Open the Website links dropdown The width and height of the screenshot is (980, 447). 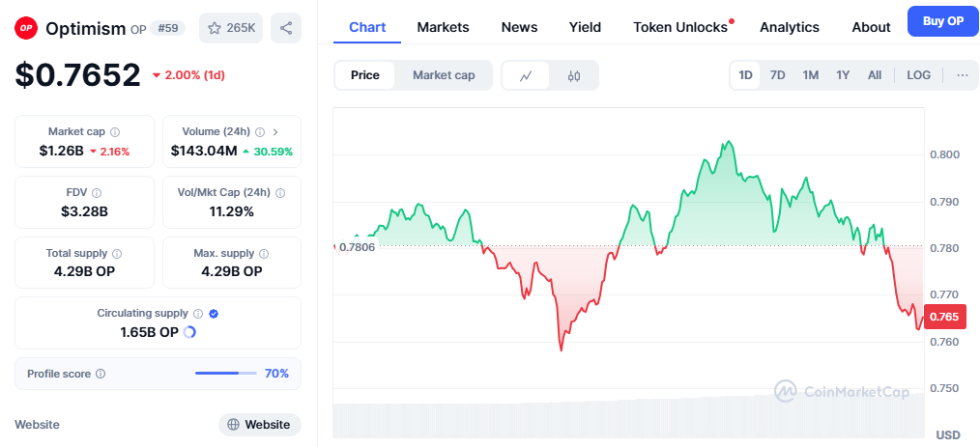click(x=259, y=425)
